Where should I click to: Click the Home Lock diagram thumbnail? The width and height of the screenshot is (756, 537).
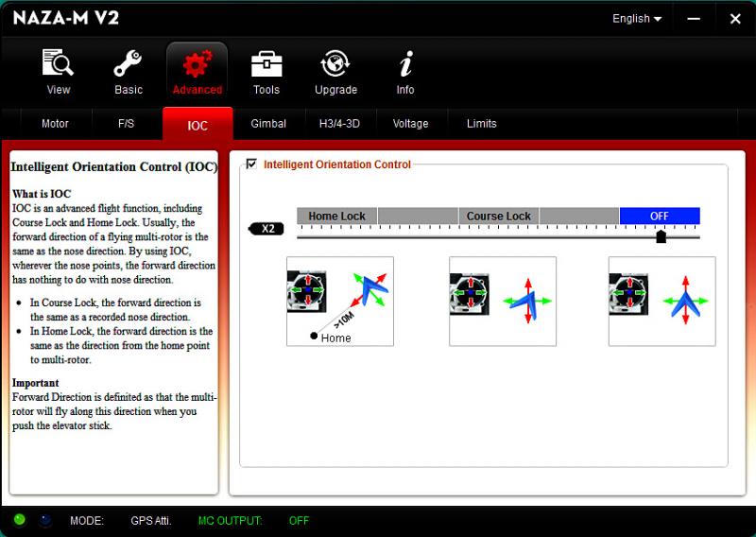tap(340, 302)
